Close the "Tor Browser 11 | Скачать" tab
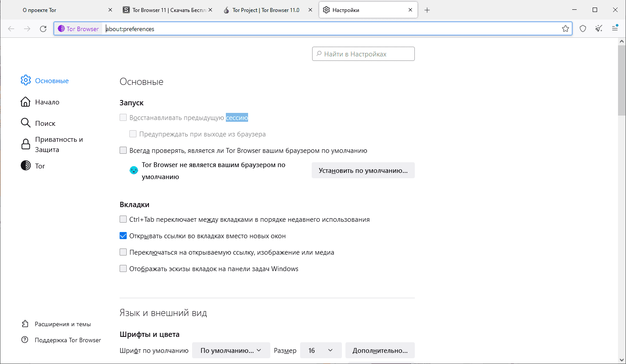 pos(210,10)
